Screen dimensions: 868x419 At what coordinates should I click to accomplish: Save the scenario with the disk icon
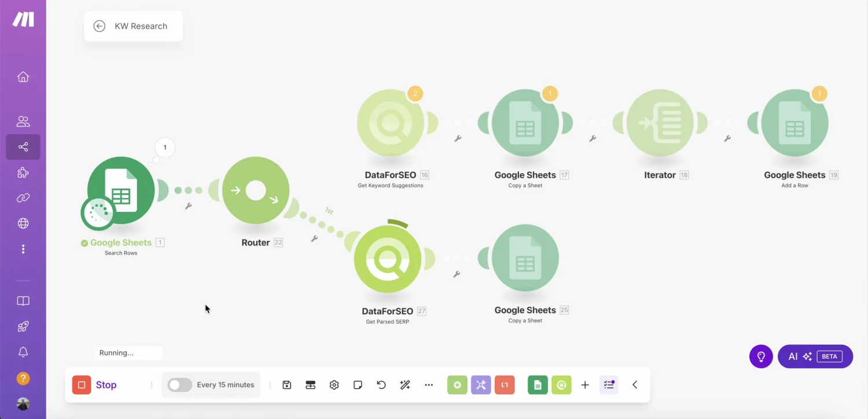click(x=287, y=385)
